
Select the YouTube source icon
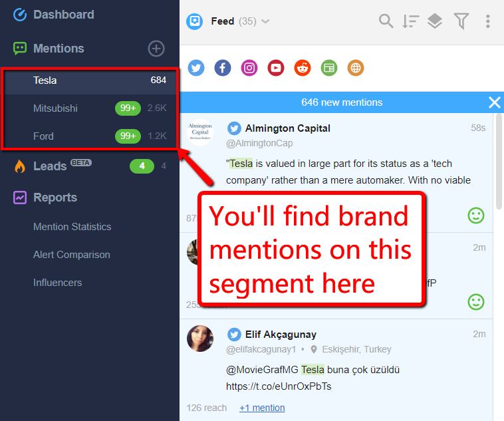(276, 68)
